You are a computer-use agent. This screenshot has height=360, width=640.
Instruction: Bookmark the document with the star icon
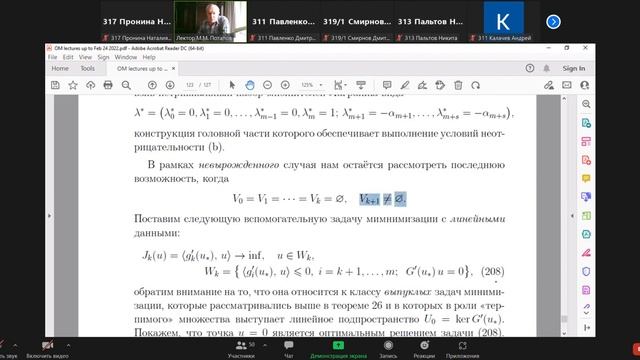coord(73,85)
